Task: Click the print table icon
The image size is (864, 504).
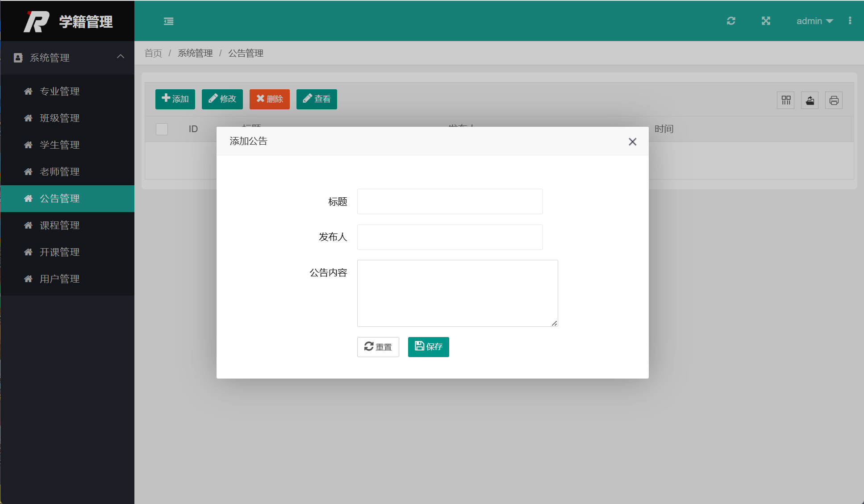Action: point(834,100)
